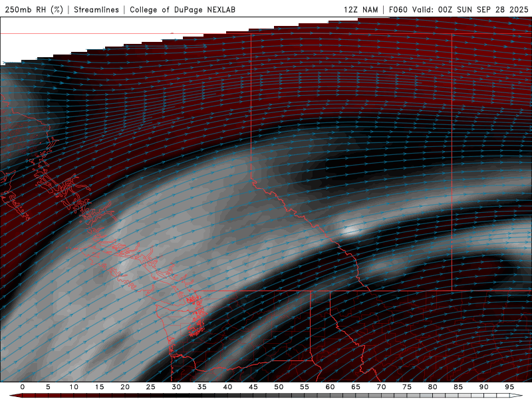Click the colorbar label "45"

pos(253,387)
